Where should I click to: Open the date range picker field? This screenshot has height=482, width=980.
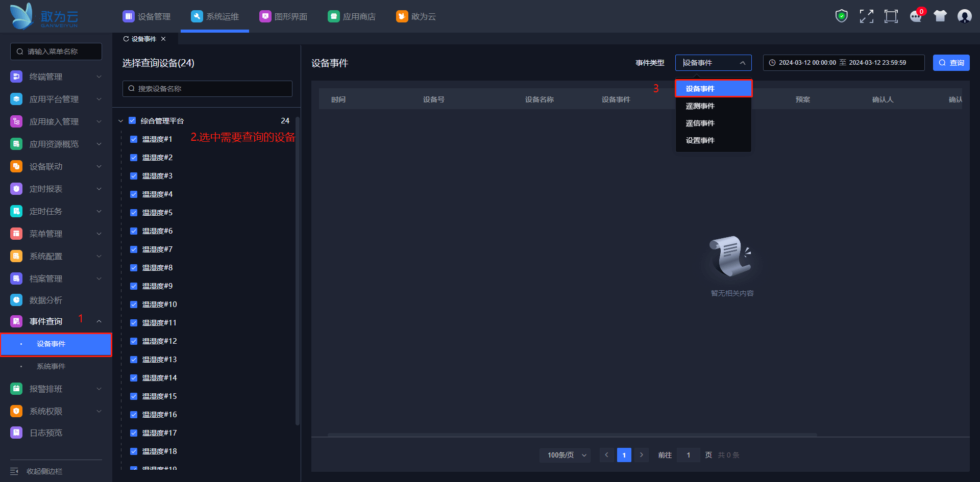(844, 63)
